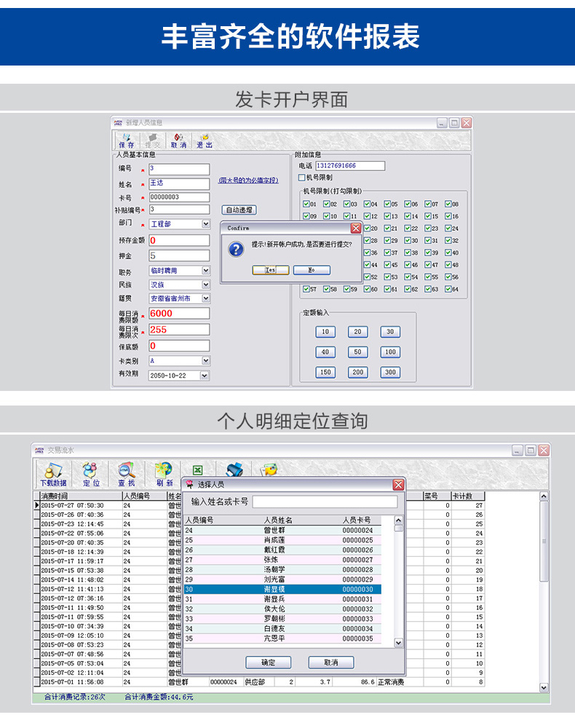Uncheck machine number 08 checkbox
This screenshot has width=575, height=728.
click(448, 205)
